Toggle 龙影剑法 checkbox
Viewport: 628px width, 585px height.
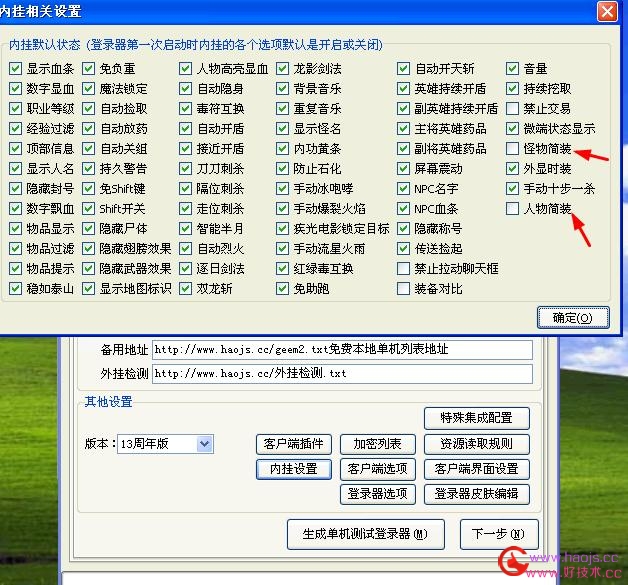click(282, 68)
